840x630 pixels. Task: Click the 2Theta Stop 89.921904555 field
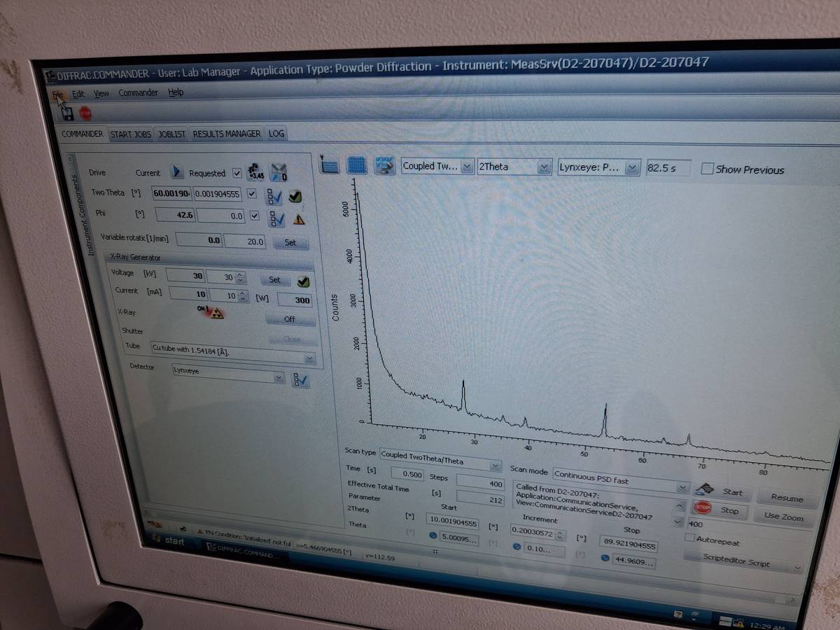629,545
